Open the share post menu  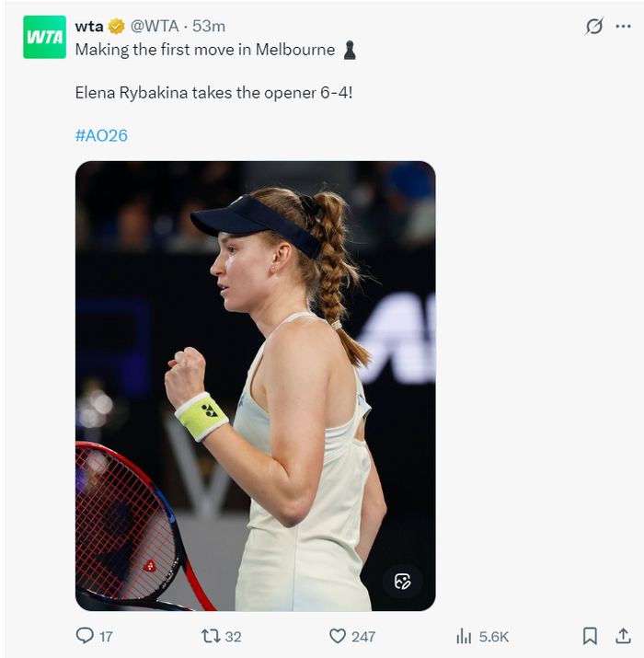pyautogui.click(x=625, y=636)
